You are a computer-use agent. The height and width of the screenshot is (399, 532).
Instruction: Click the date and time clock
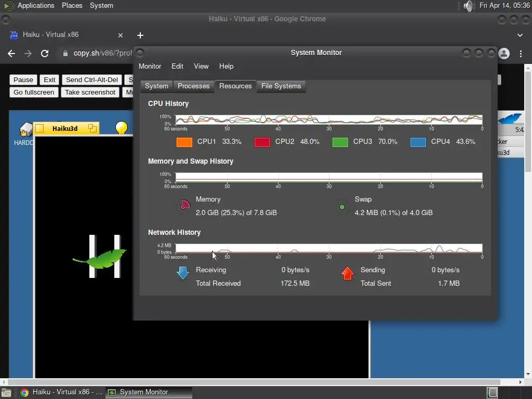coord(504,5)
